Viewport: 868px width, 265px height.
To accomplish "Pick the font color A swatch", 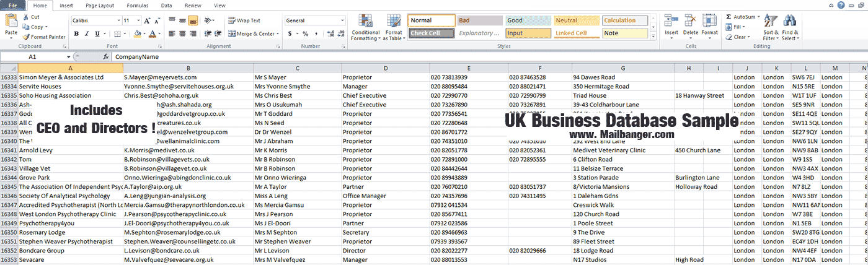I will coord(152,33).
